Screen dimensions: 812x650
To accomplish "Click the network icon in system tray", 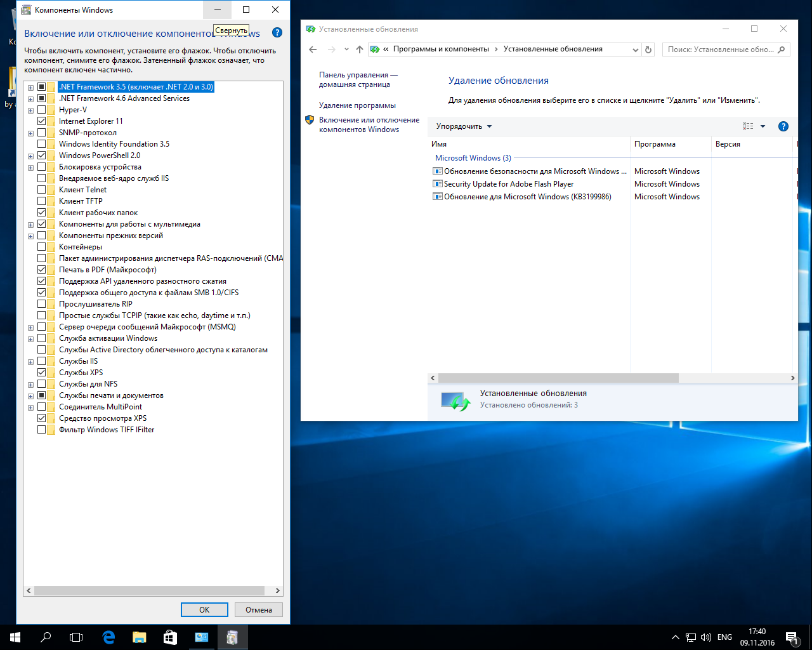I will (x=690, y=637).
